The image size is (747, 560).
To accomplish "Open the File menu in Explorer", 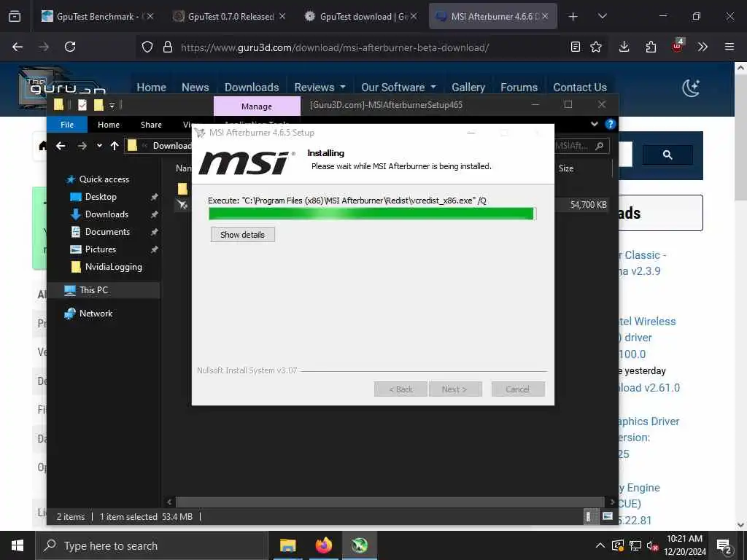I will (67, 125).
